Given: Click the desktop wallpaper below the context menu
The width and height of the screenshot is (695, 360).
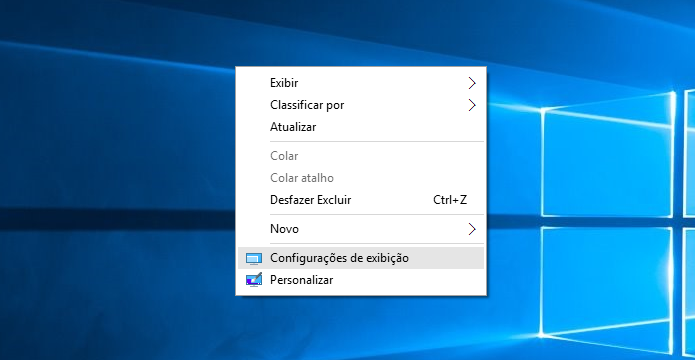Looking at the screenshot, I should [x=361, y=328].
